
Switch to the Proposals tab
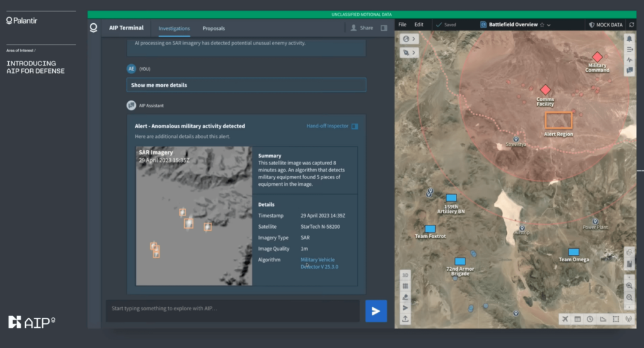213,28
